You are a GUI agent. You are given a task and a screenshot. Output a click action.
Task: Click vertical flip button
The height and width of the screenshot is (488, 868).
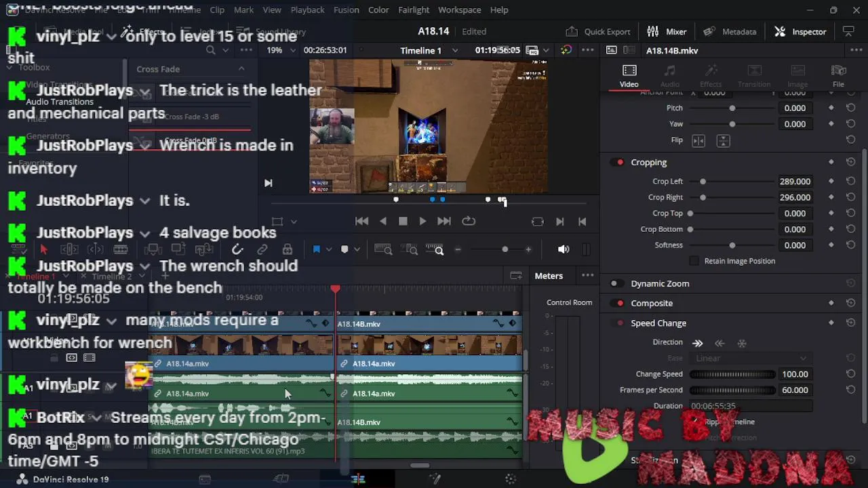pos(723,140)
